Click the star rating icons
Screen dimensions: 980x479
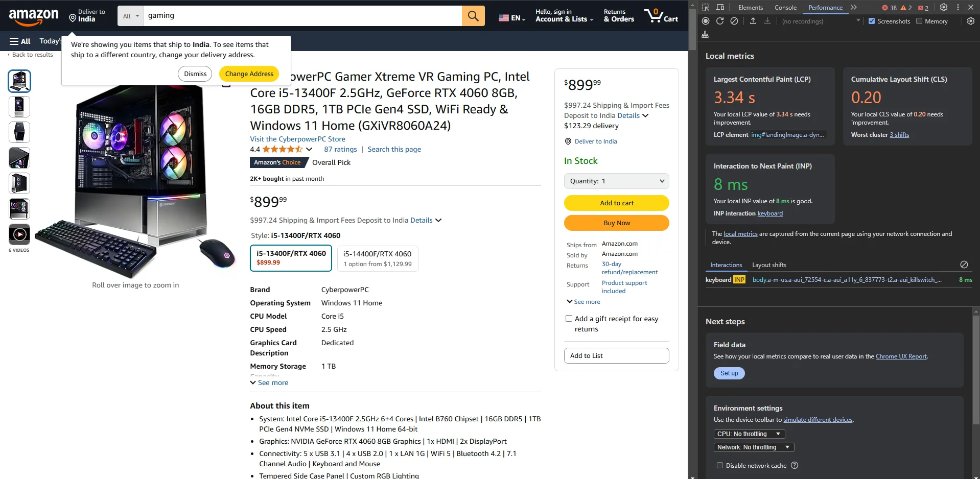click(x=283, y=149)
